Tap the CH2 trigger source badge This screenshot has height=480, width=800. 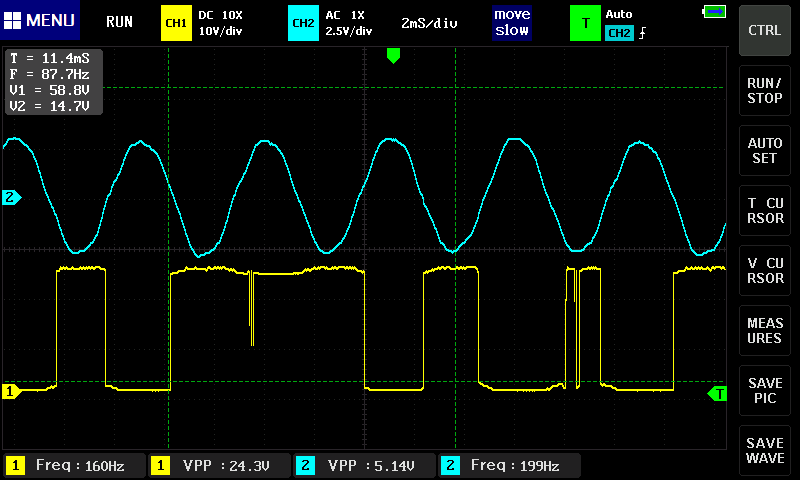619,33
